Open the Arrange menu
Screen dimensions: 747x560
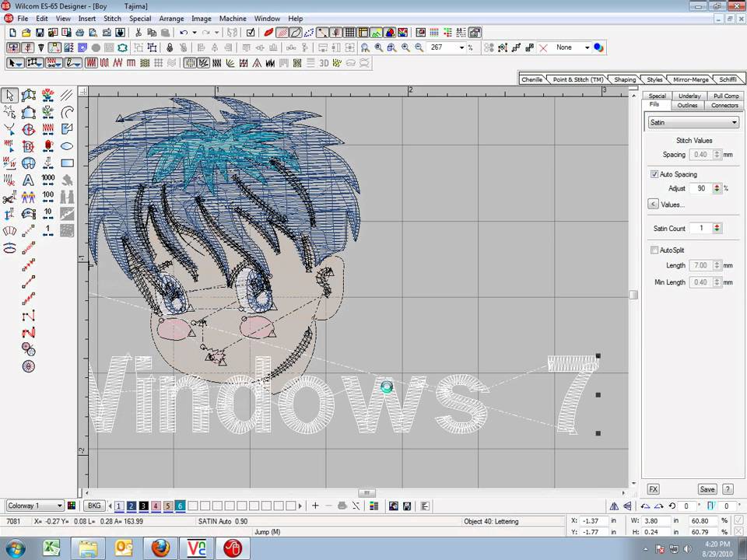coord(171,19)
